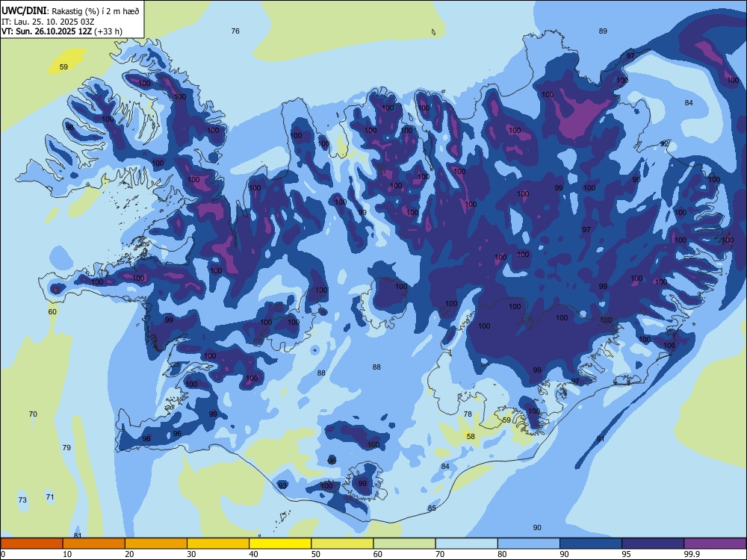The height and width of the screenshot is (560, 747).
Task: Click the humidity value 85 on the map
Action: (432, 508)
